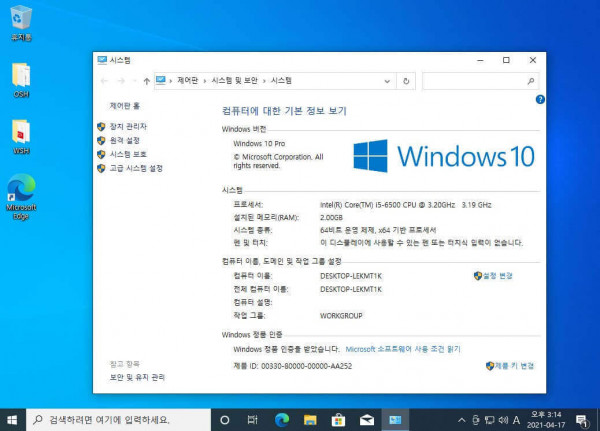Click the network tray icon
The image size is (600, 431).
coord(489,420)
